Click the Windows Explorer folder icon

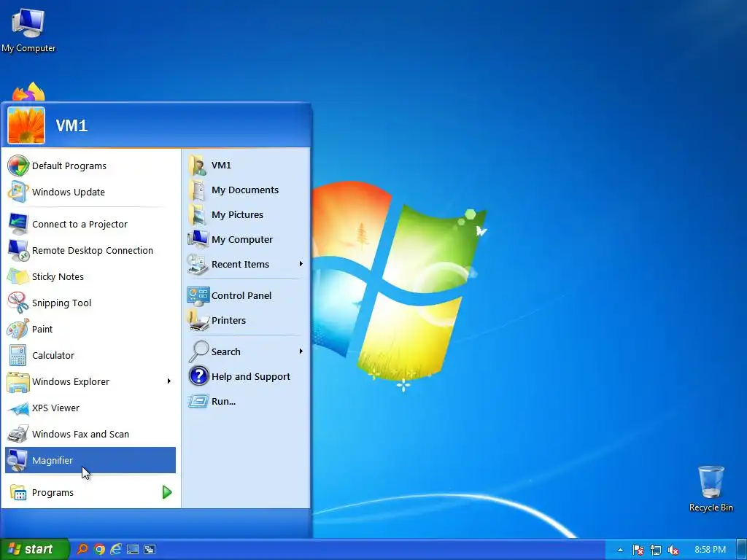point(18,382)
